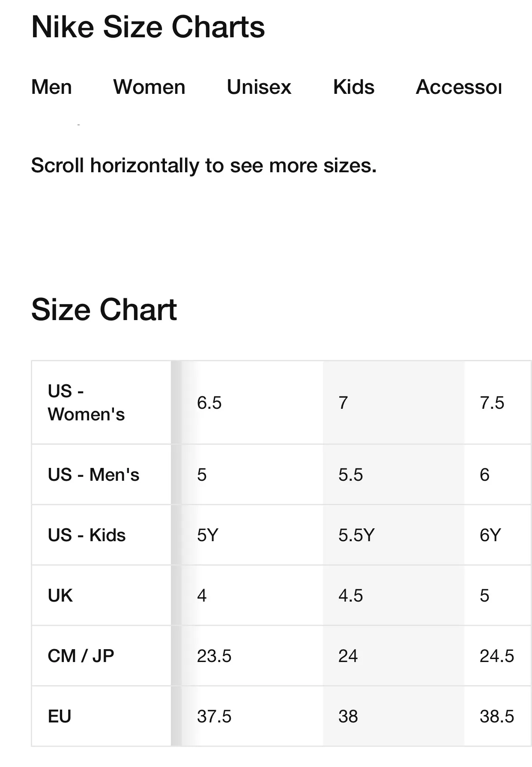Image resolution: width=532 pixels, height=767 pixels.
Task: Select the 23.5 CM / JP cell
Action: pyautogui.click(x=214, y=656)
